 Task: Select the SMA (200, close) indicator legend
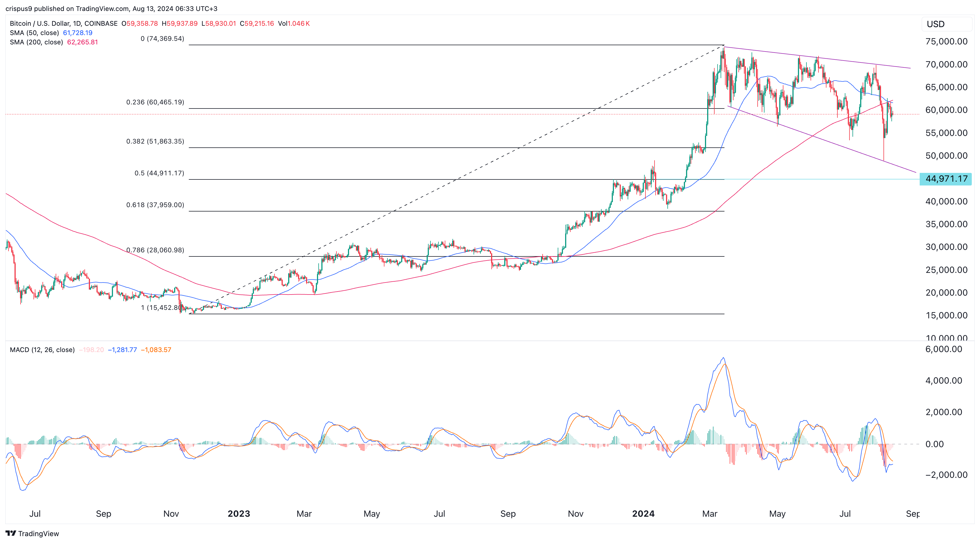36,42
